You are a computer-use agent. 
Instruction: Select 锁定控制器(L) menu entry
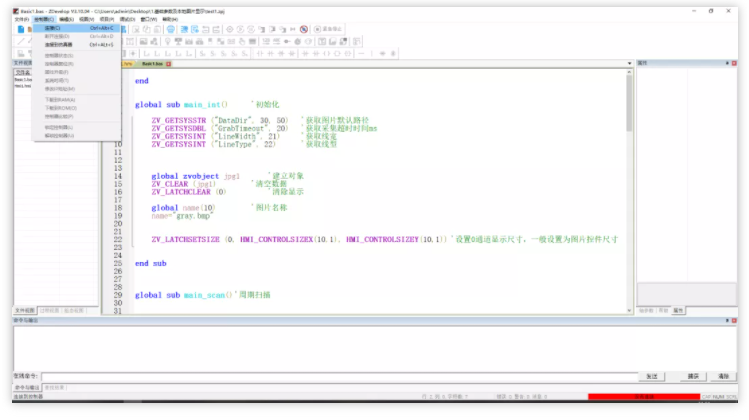(x=75, y=128)
